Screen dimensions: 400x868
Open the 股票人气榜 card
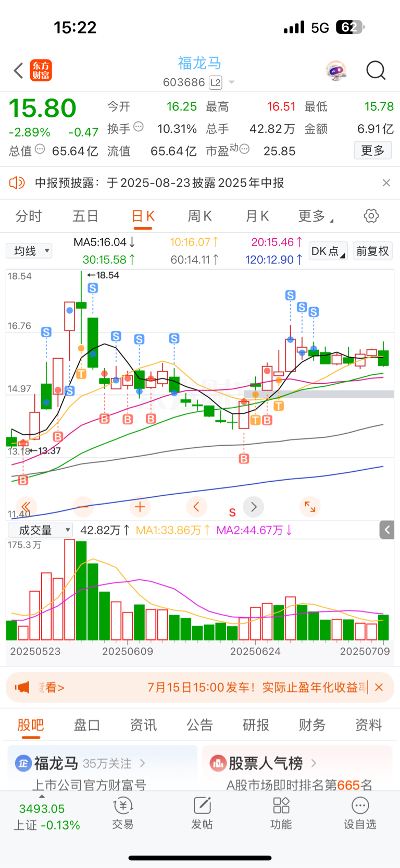[297, 768]
